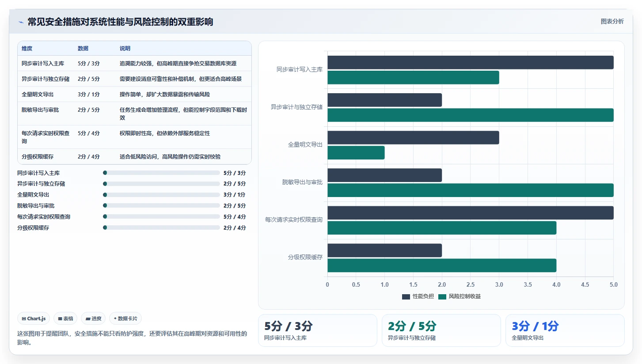Click the 风险控制收益 bar for 全量明文导出
This screenshot has width=642, height=364.
[356, 152]
